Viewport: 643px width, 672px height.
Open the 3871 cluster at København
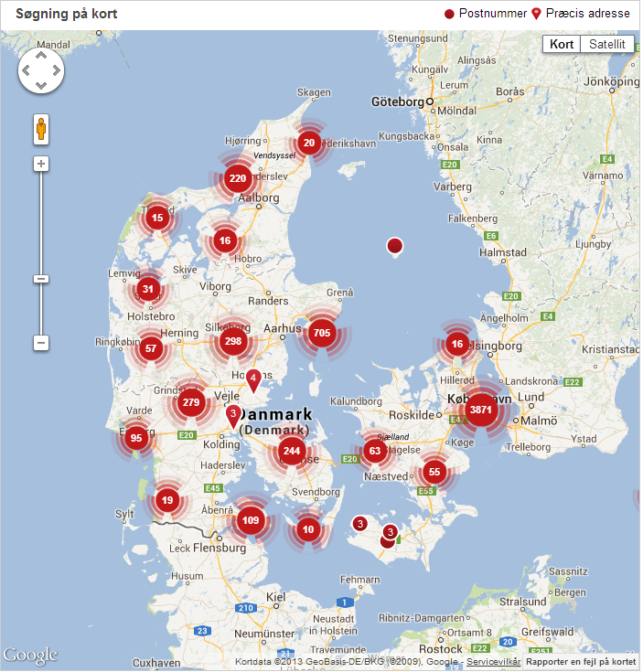(480, 410)
